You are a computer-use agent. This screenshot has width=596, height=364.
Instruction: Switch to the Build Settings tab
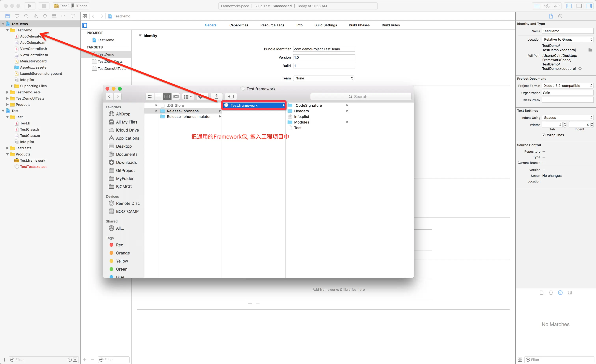point(325,25)
